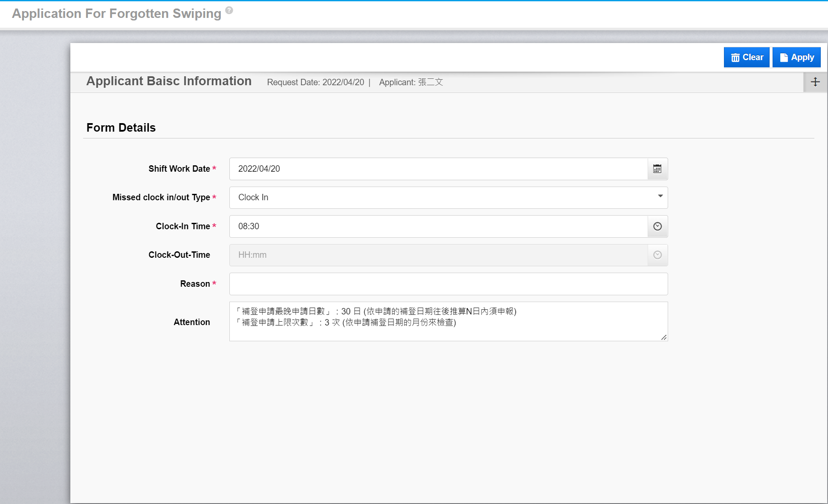Click into the Reason text field
The width and height of the screenshot is (828, 504).
pos(448,284)
